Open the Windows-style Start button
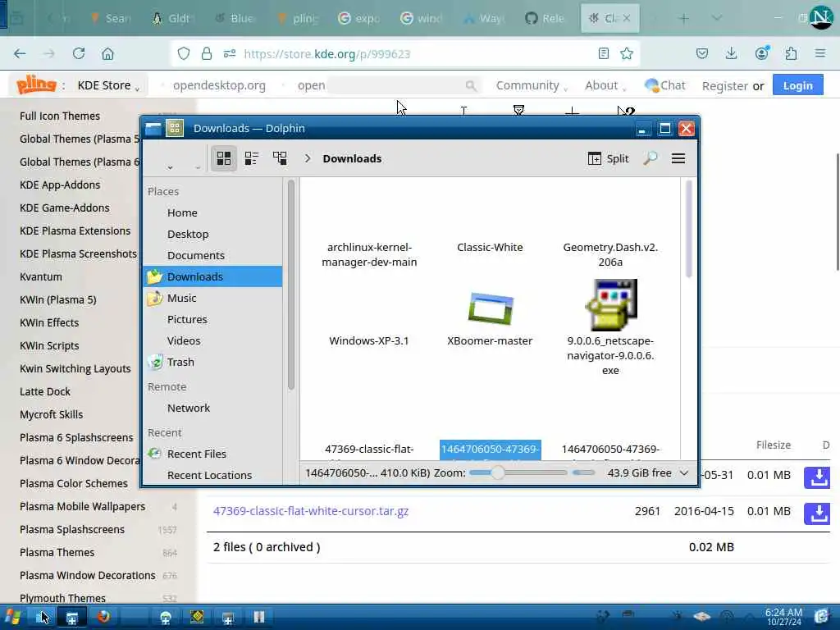Image resolution: width=840 pixels, height=630 pixels. (x=13, y=617)
